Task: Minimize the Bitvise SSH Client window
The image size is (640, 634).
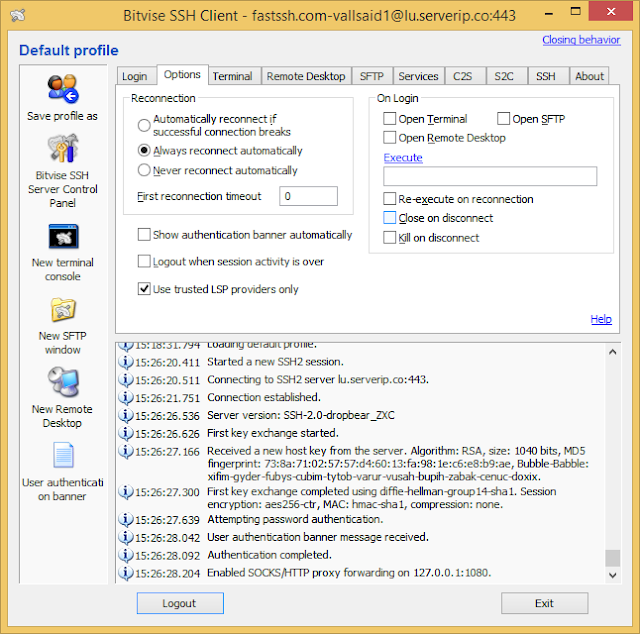Action: point(549,13)
